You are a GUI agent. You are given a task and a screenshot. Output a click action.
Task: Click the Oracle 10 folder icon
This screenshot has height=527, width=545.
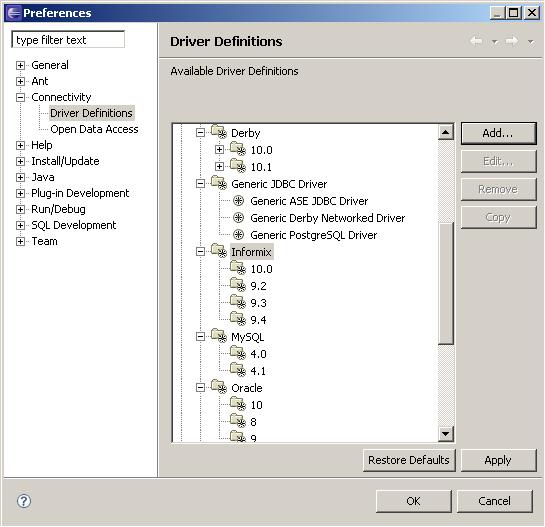point(238,403)
